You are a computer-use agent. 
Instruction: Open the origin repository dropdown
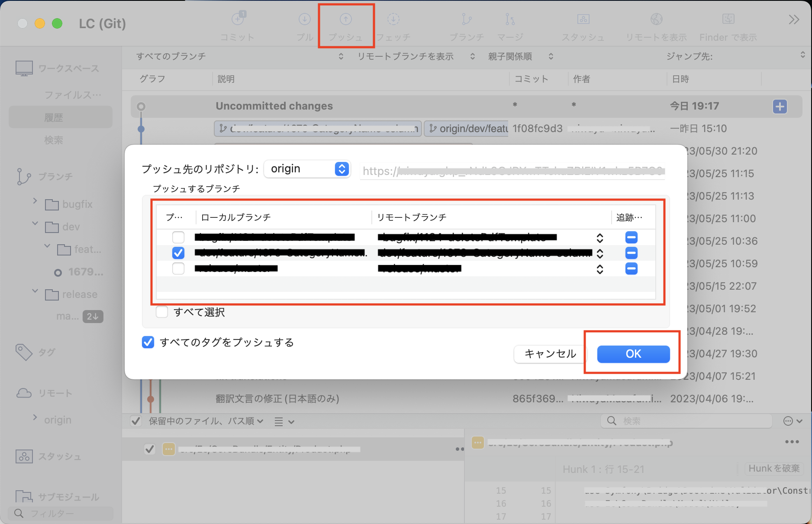[307, 168]
